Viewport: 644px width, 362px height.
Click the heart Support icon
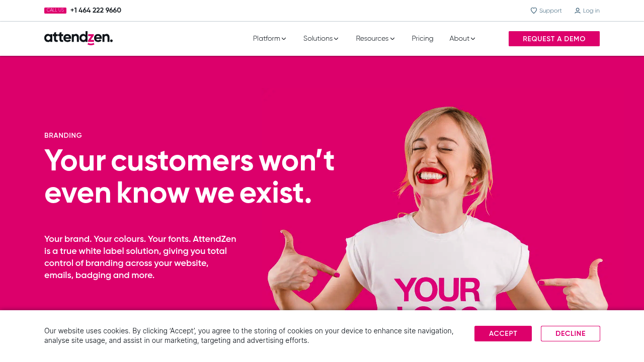pos(534,11)
